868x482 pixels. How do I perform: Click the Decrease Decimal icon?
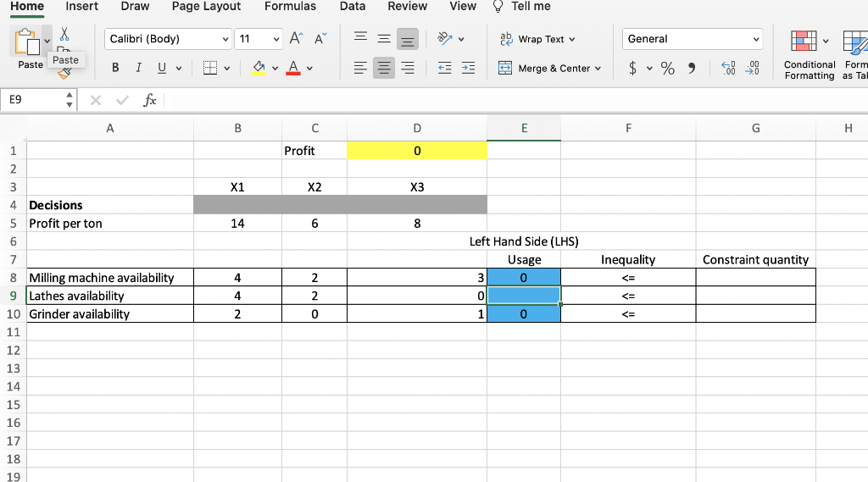(x=753, y=68)
